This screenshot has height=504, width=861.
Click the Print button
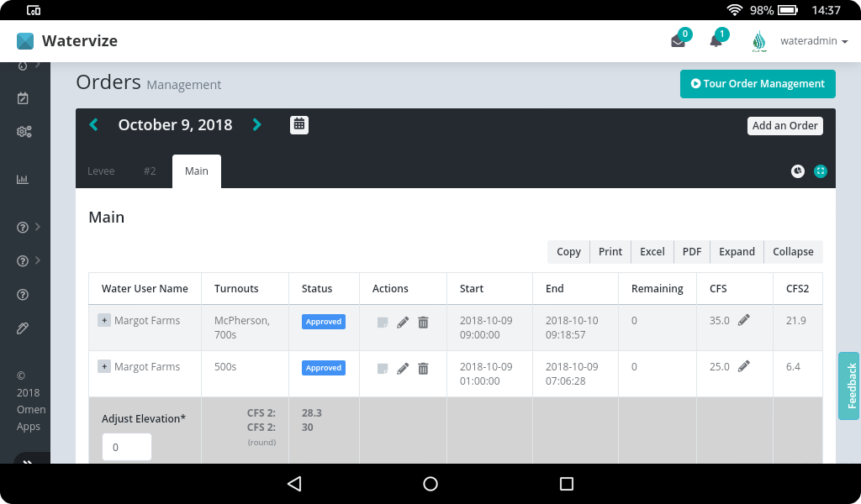click(x=610, y=252)
